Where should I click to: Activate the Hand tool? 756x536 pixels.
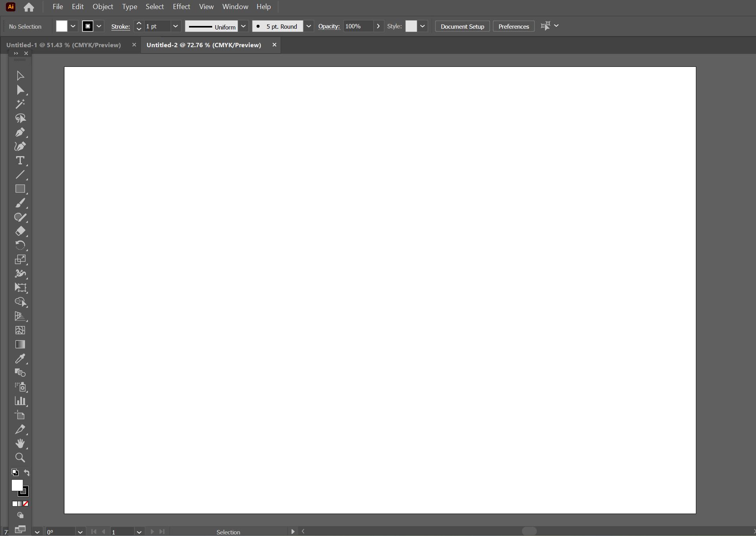tap(20, 444)
